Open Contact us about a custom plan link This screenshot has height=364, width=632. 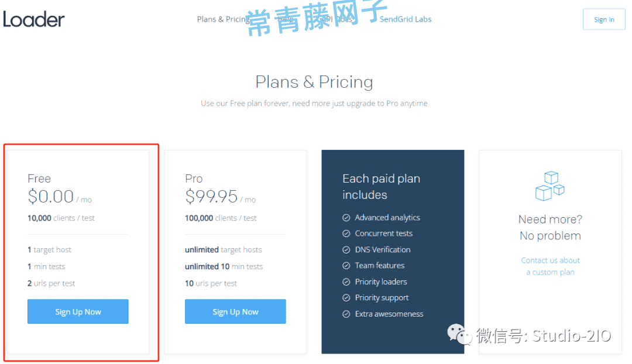(x=550, y=266)
